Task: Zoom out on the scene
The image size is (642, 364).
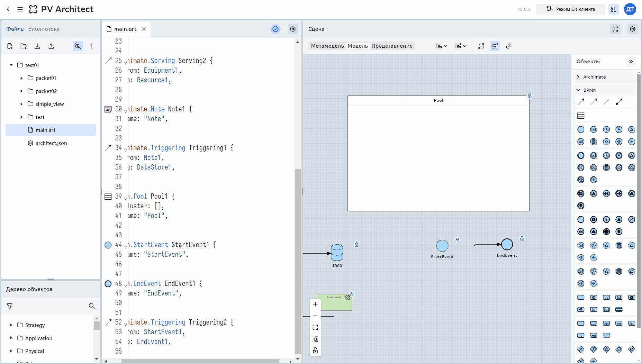Action: click(x=315, y=316)
